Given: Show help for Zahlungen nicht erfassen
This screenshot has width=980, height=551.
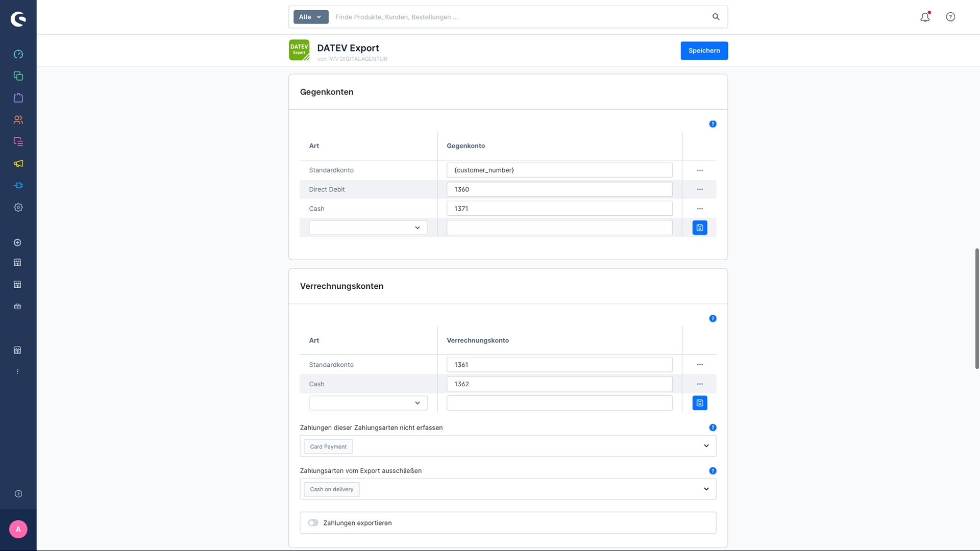Looking at the screenshot, I should (x=713, y=428).
